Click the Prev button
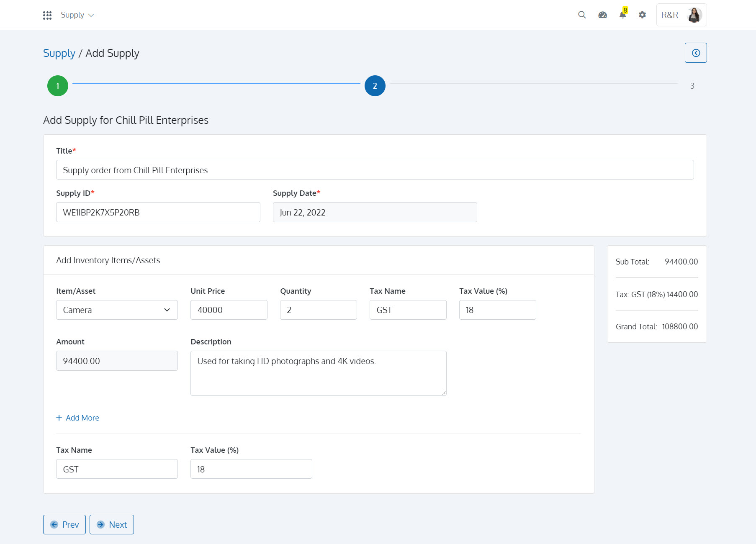The height and width of the screenshot is (544, 756). click(x=64, y=525)
